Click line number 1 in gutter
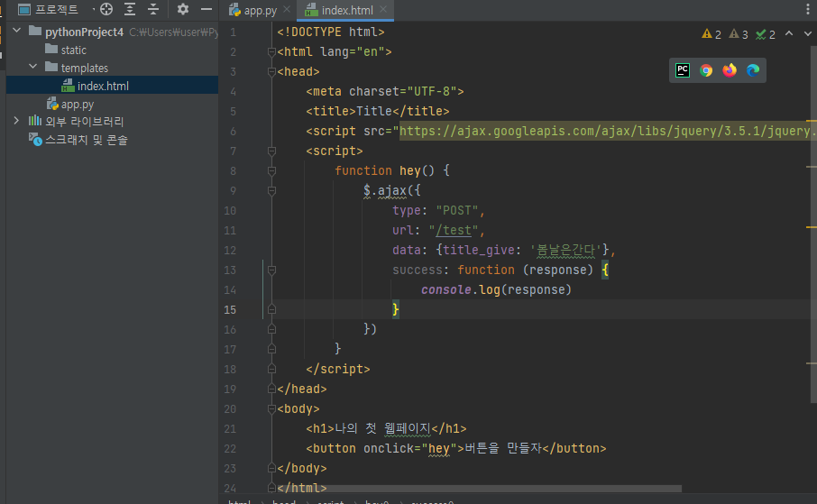The image size is (817, 504). (x=233, y=32)
